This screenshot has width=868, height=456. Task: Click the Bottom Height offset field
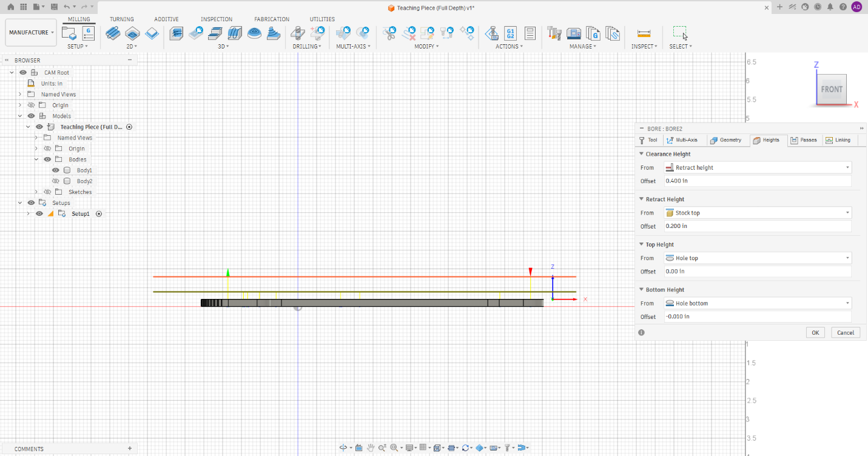[x=758, y=317]
